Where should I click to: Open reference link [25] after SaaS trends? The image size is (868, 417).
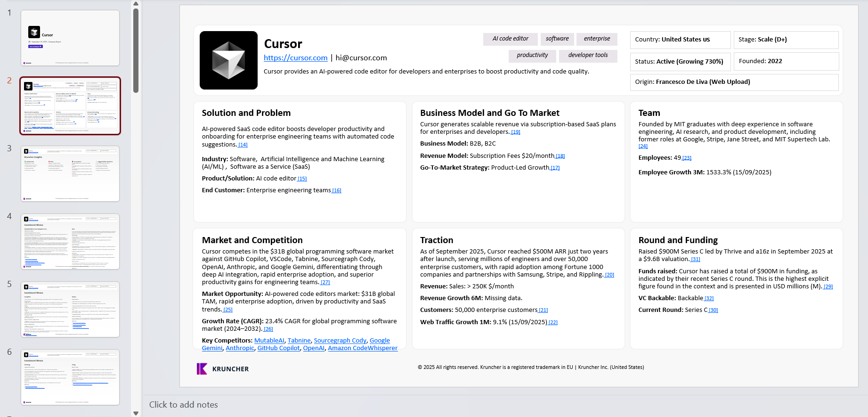tap(228, 310)
